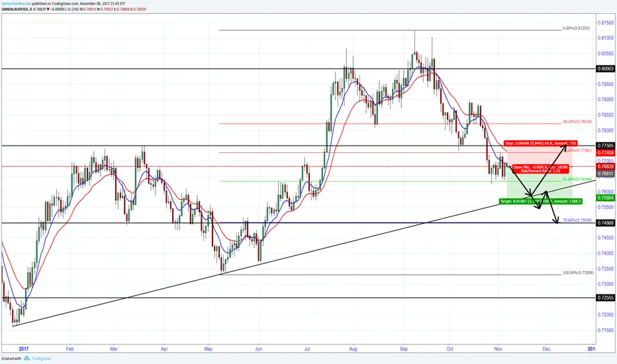This screenshot has width=617, height=364.
Task: Click the 0.77459 red price tag
Action: click(606, 153)
